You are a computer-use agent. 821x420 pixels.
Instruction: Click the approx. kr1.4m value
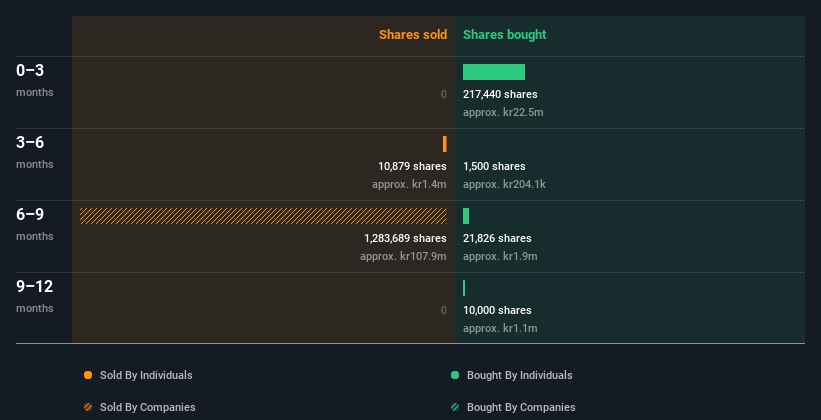click(409, 184)
